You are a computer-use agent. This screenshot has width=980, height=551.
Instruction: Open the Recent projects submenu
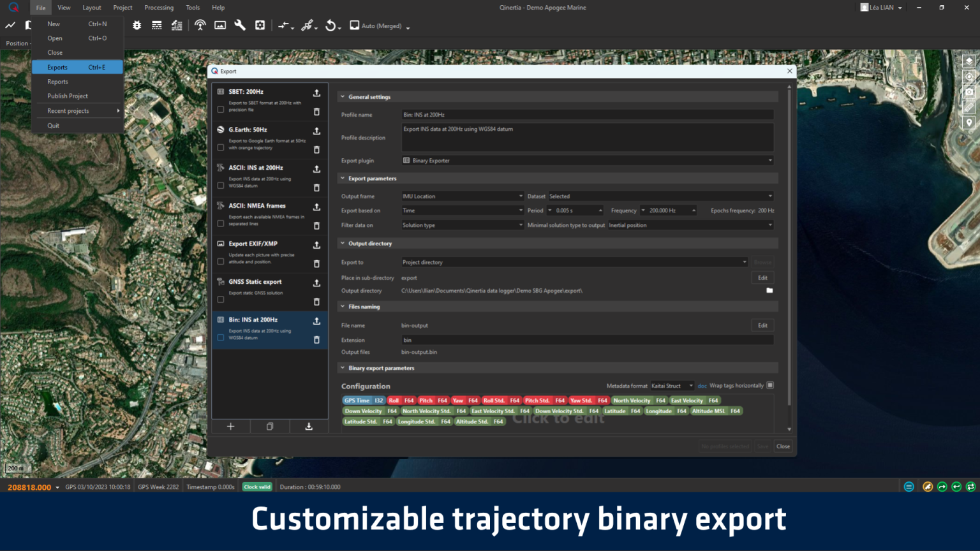77,111
